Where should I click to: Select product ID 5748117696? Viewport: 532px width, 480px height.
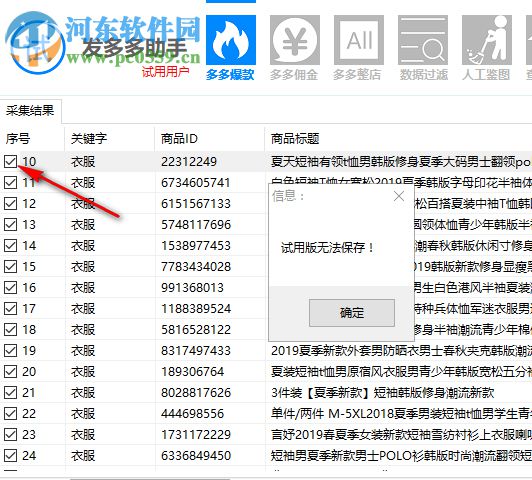[196, 225]
